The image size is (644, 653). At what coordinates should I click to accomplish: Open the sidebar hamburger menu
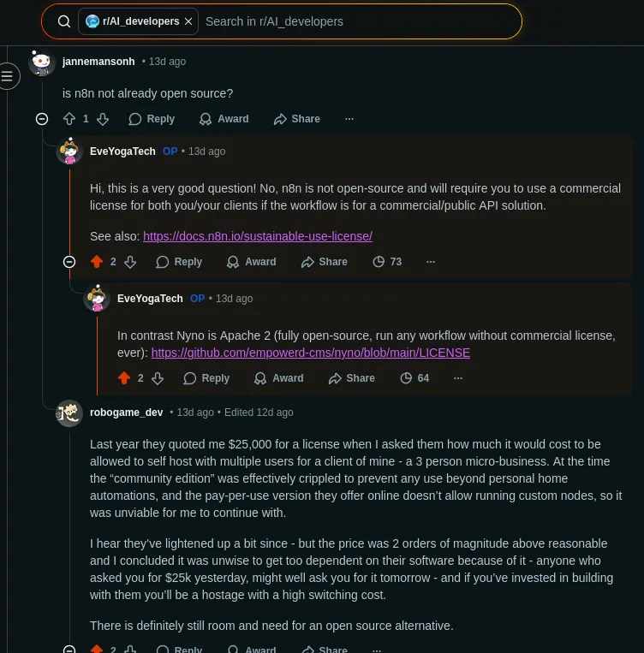click(x=7, y=76)
